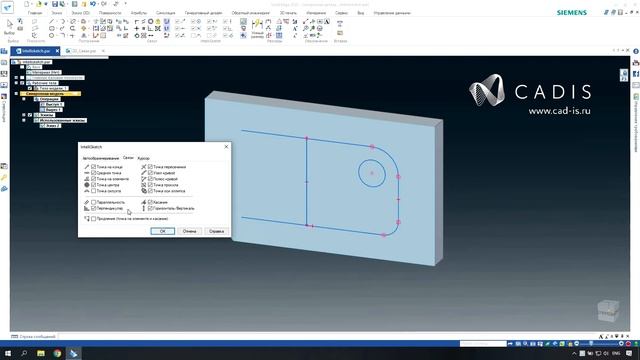Enable the Продление (точка на элементе и касание) checkbox
This screenshot has width=640, height=360.
93,219
